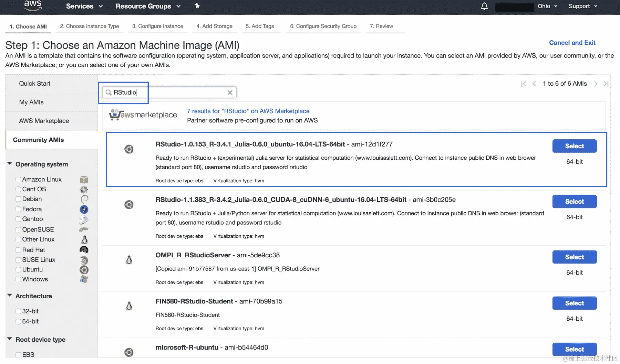Check the Debian filter checkbox
This screenshot has height=364, width=620.
coord(18,199)
